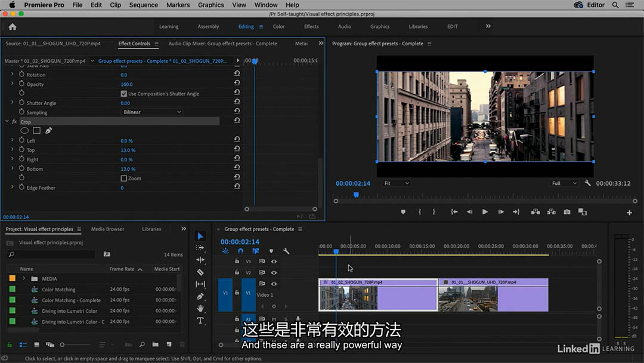Viewport: 644px width, 363px height.
Task: Click the Program monitor playhead marker
Action: tap(356, 195)
